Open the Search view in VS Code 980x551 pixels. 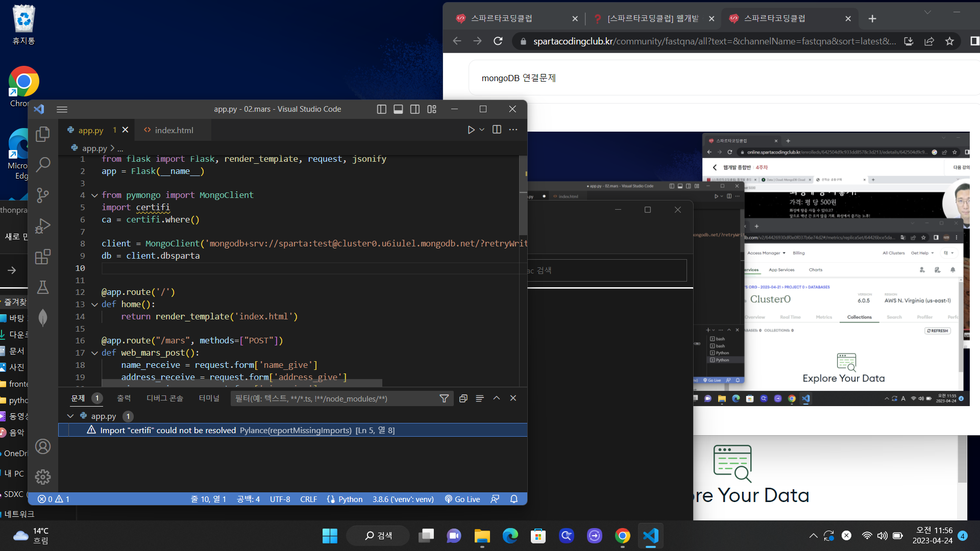[x=43, y=164]
